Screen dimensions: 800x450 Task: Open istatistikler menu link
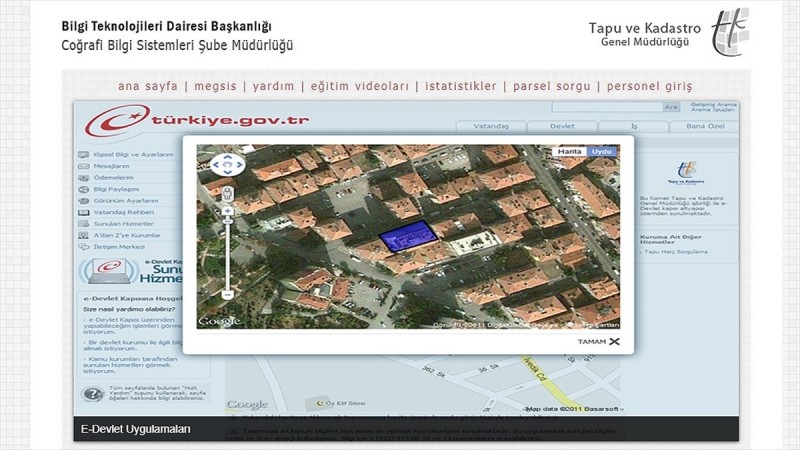461,86
